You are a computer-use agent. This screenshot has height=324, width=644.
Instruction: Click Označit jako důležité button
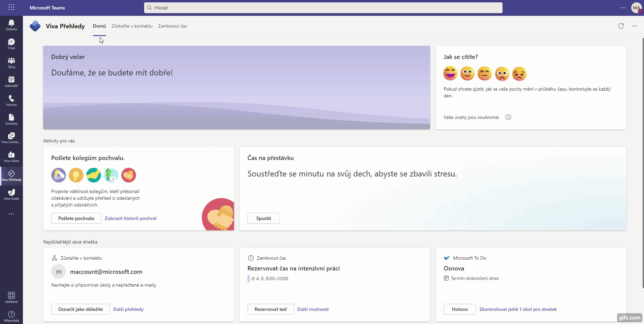pyautogui.click(x=80, y=309)
